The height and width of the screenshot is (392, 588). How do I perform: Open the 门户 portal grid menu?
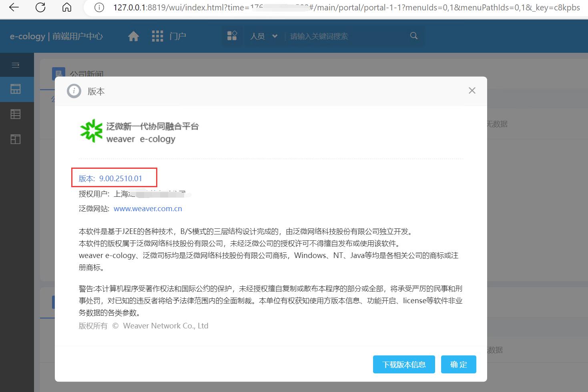click(169, 36)
